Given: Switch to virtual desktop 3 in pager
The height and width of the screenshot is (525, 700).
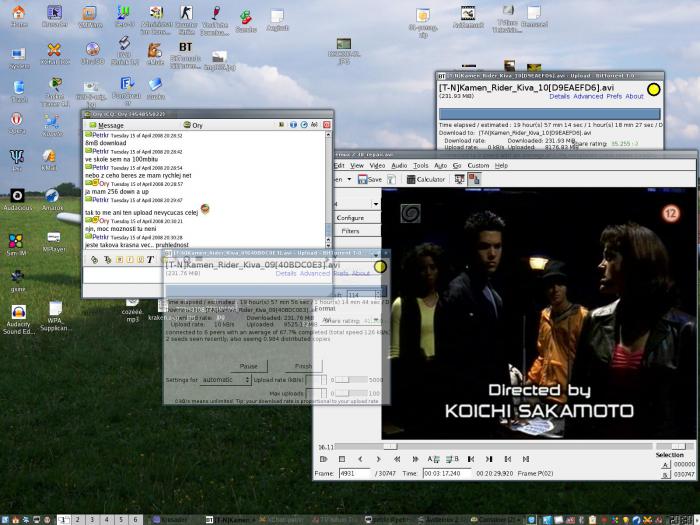Looking at the screenshot, I should tap(92, 520).
